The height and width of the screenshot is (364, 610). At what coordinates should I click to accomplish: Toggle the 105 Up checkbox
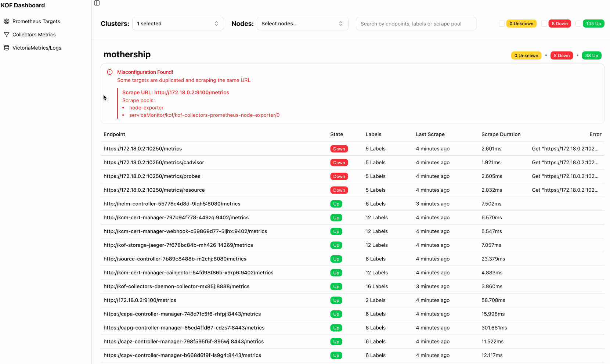(x=578, y=23)
